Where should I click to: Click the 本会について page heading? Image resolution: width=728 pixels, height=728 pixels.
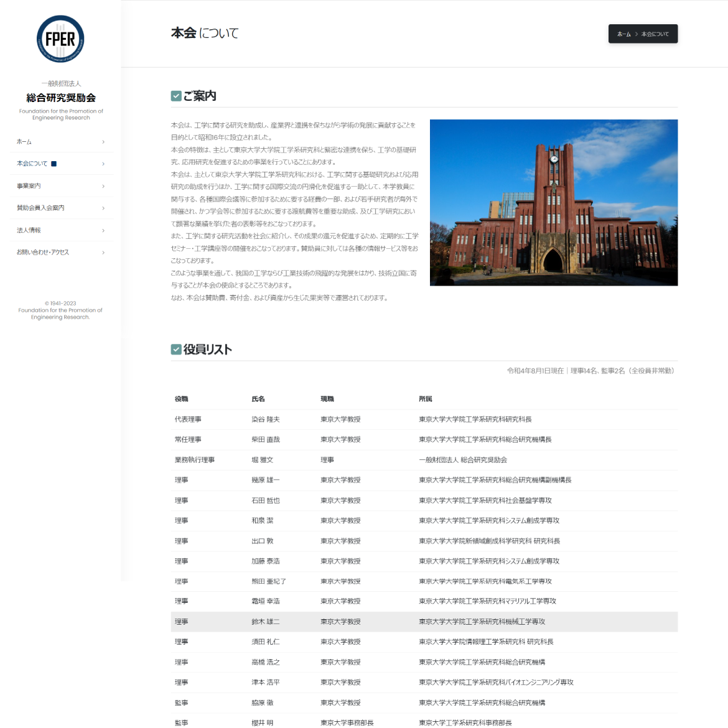point(205,33)
